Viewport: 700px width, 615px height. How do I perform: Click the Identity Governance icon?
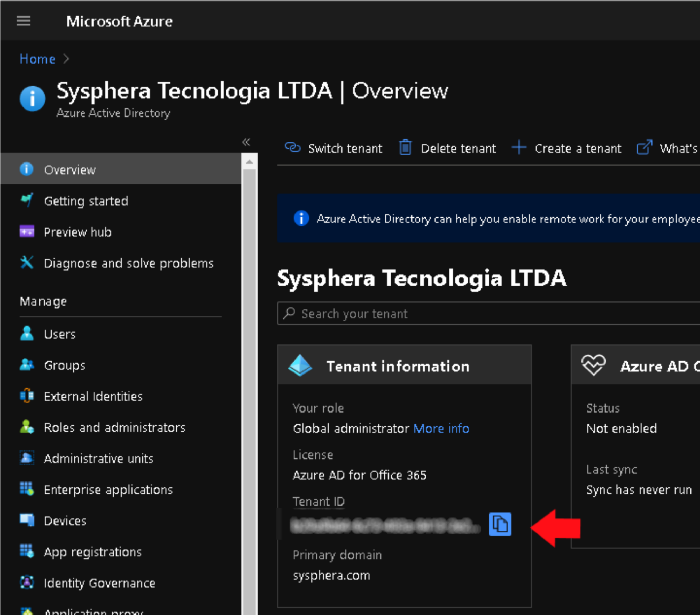click(x=26, y=583)
